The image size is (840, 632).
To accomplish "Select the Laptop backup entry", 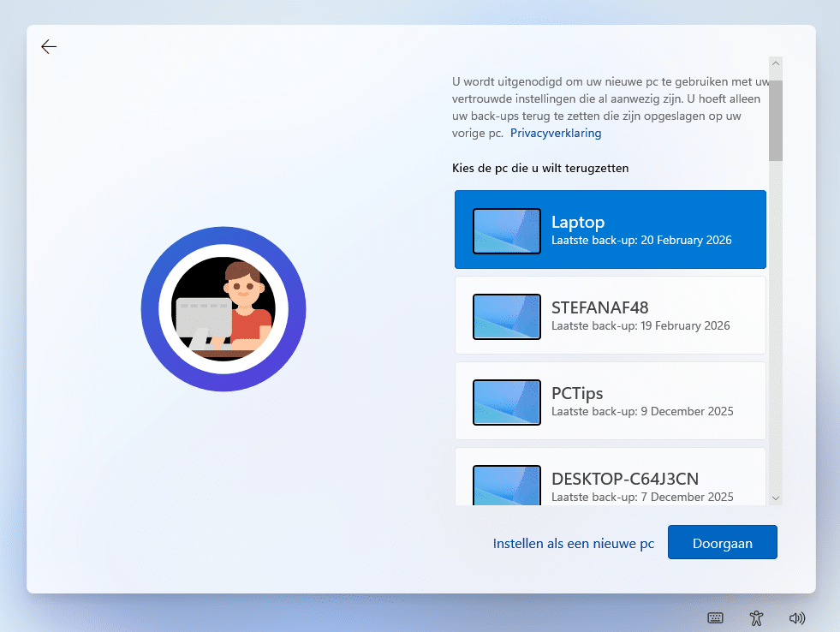I will [x=634, y=230].
